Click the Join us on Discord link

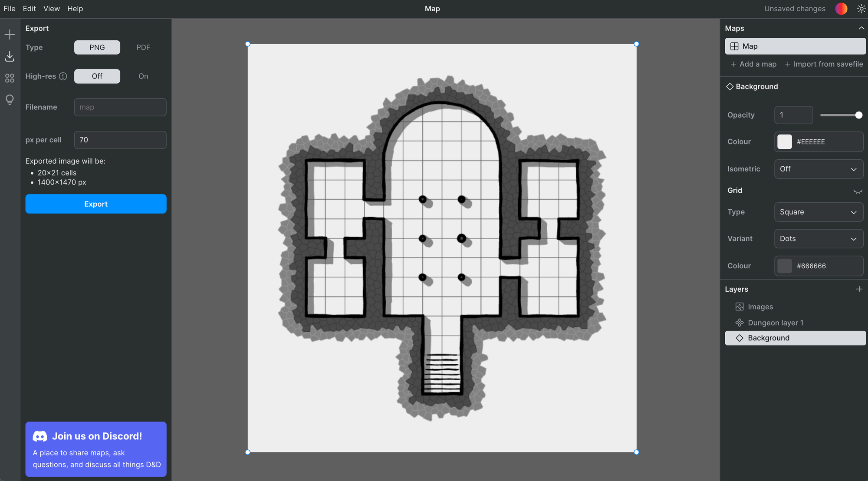click(x=96, y=435)
